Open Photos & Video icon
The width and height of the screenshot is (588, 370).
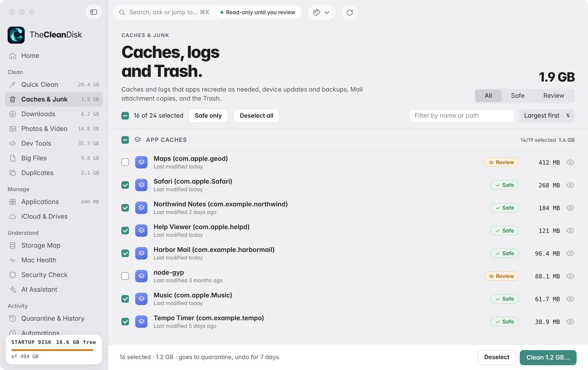[13, 129]
